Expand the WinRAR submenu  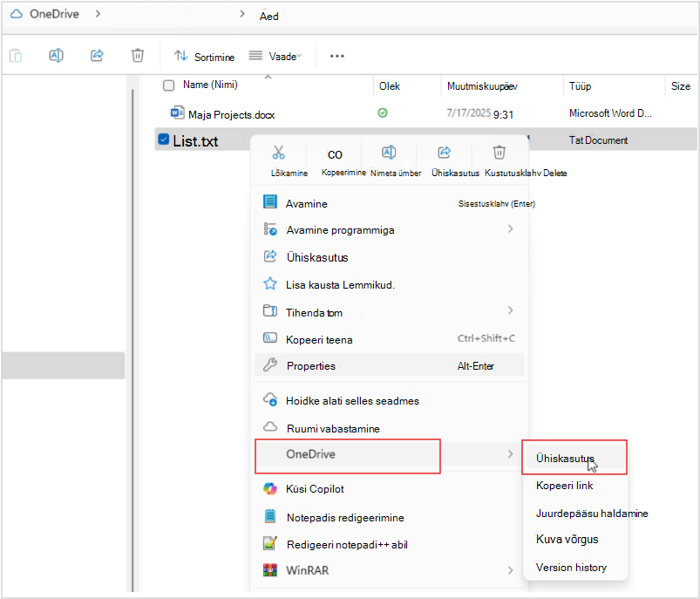[389, 570]
